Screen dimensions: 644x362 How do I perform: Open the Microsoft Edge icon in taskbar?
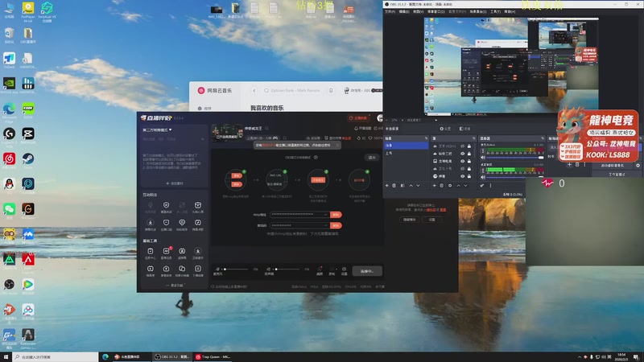[x=105, y=356]
